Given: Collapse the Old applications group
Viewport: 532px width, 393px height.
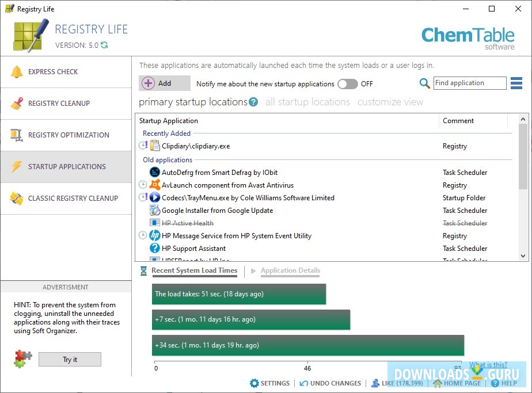Looking at the screenshot, I should pos(168,160).
